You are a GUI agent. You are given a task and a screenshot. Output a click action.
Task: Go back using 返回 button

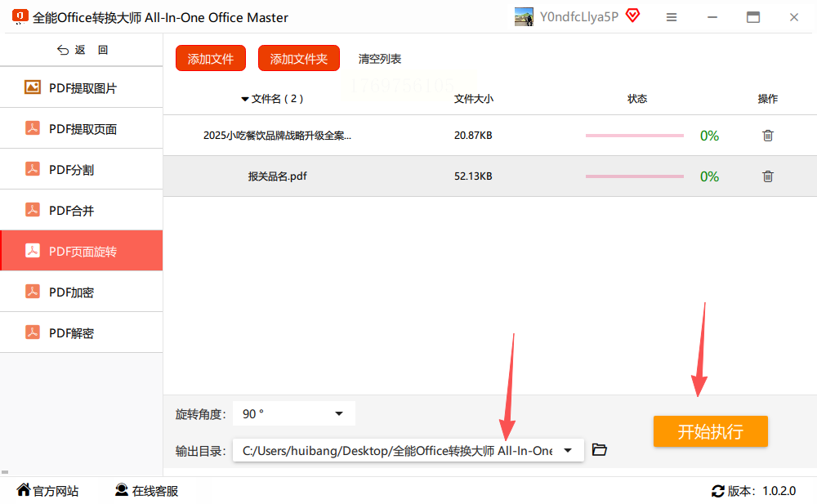(x=83, y=50)
